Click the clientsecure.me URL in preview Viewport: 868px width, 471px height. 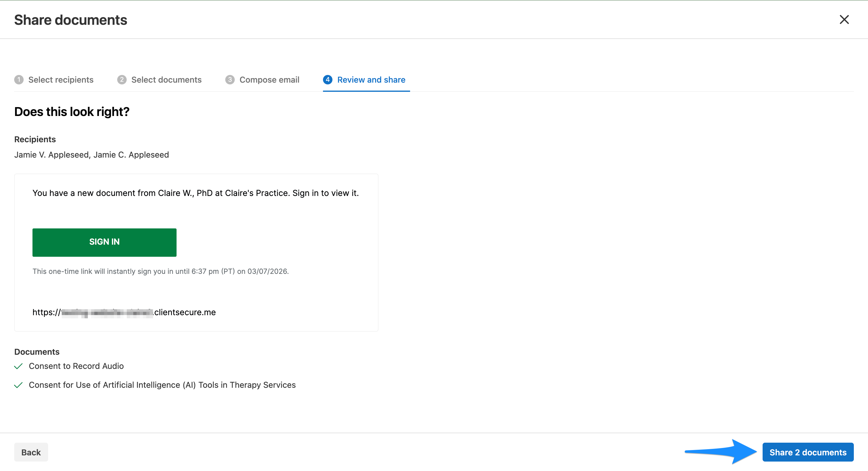pos(124,312)
